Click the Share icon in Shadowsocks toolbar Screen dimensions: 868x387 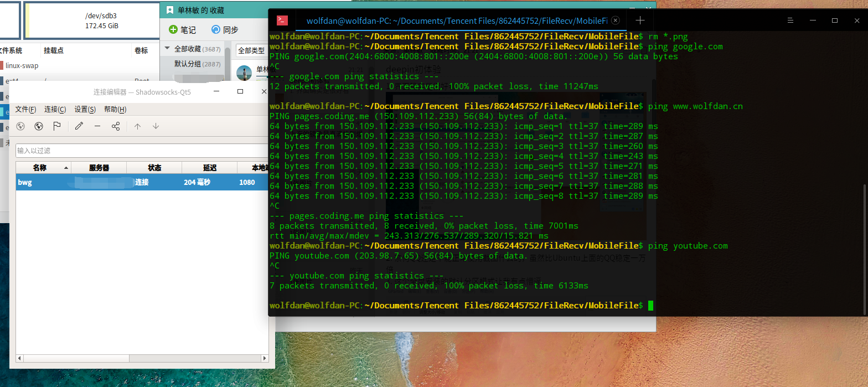(116, 126)
